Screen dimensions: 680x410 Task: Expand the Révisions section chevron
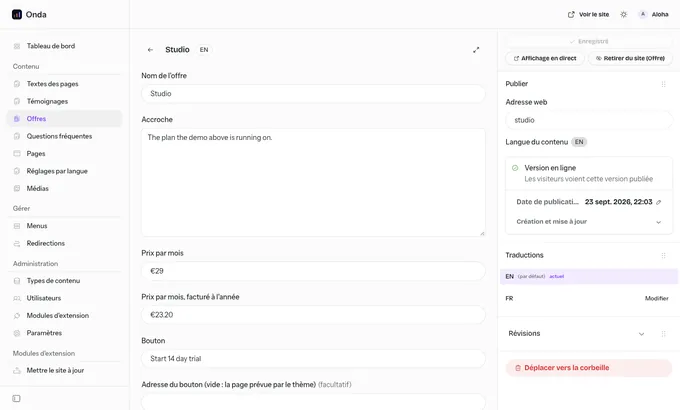tap(641, 334)
